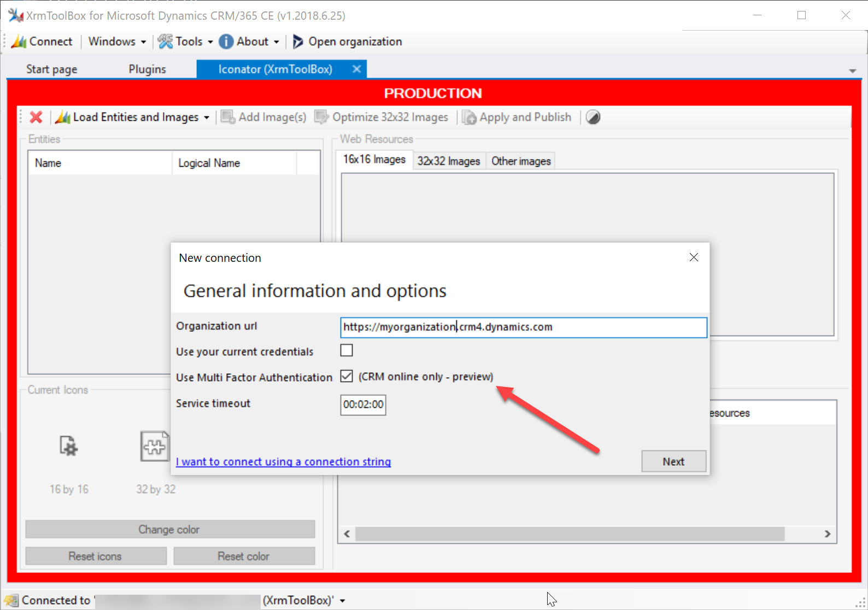
Task: Click the 32 by 32 current icon
Action: coord(155,446)
